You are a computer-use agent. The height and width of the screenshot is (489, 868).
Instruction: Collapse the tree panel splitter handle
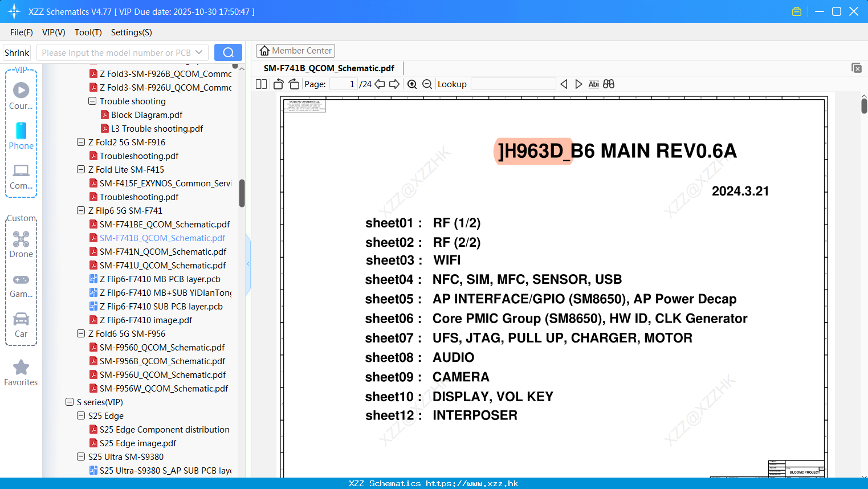248,264
